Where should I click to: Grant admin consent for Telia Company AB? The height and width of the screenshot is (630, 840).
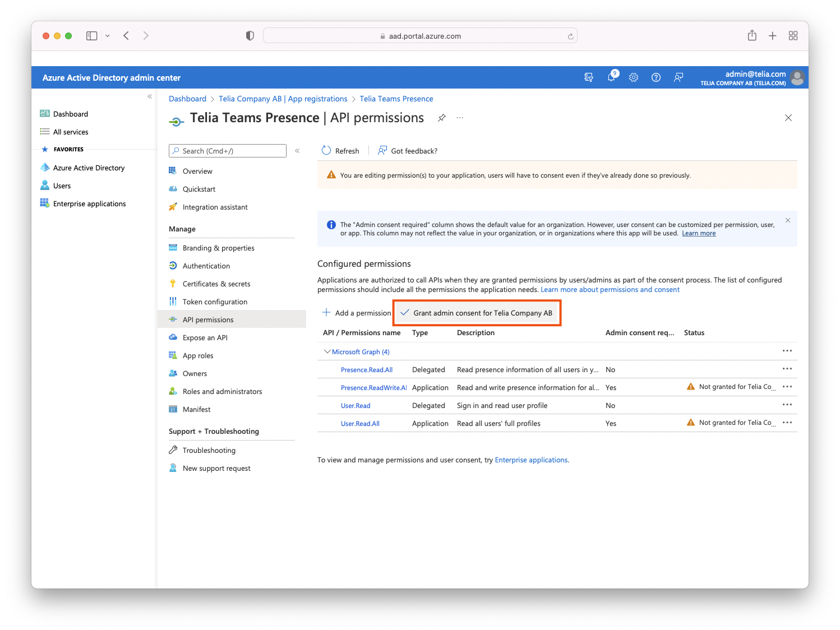(477, 313)
